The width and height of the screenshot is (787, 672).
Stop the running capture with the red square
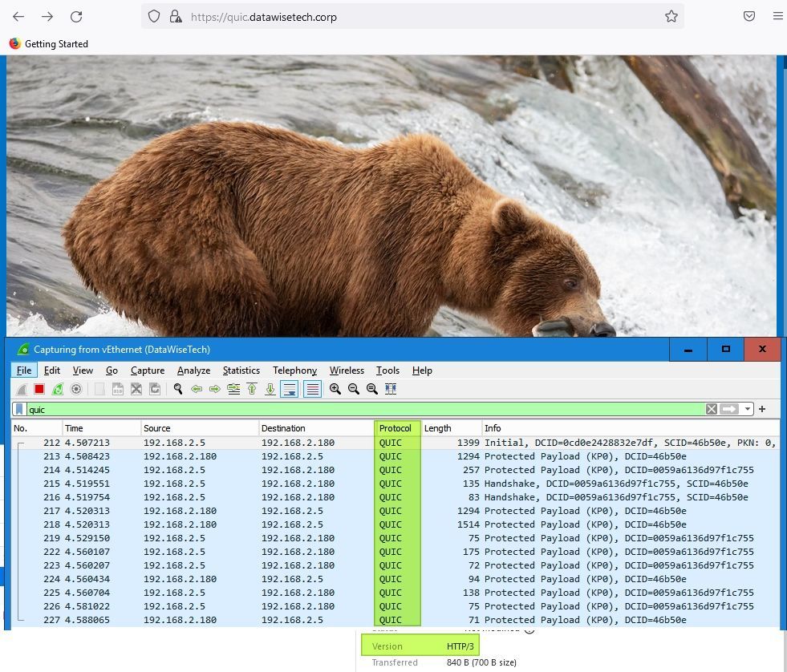click(x=39, y=389)
